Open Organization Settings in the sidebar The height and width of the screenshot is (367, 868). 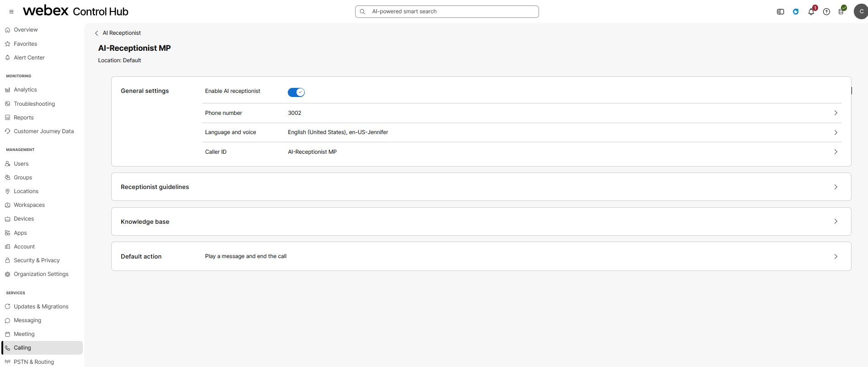[41, 274]
